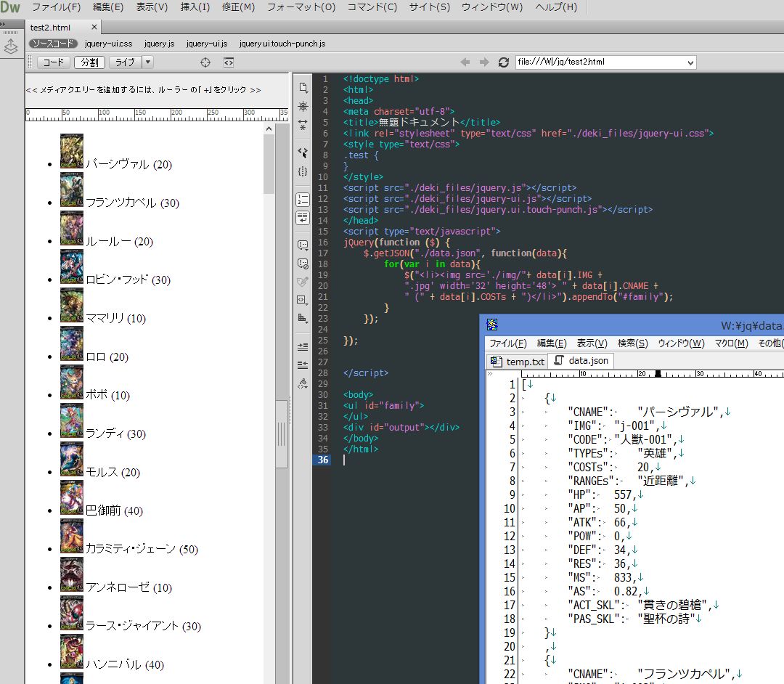The image size is (784, 684).
Task: Click the refresh icon beside the address field
Action: tap(503, 62)
